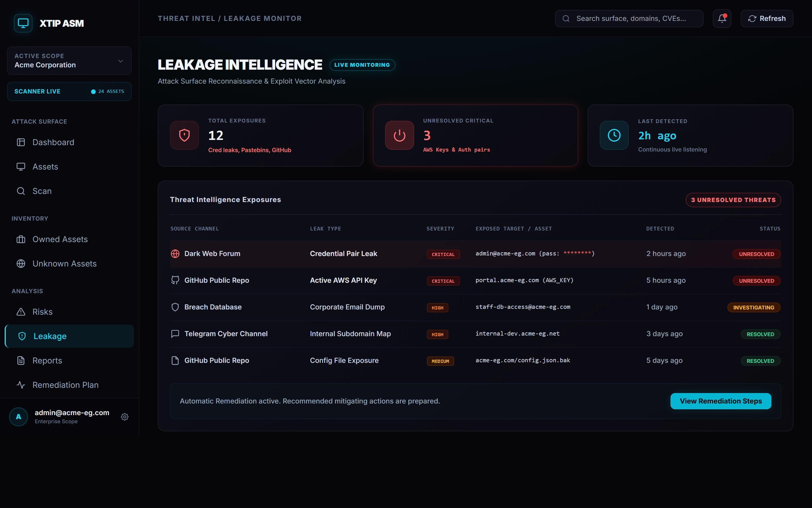
Task: Click the Assets monitor icon in sidebar
Action: coord(21,167)
